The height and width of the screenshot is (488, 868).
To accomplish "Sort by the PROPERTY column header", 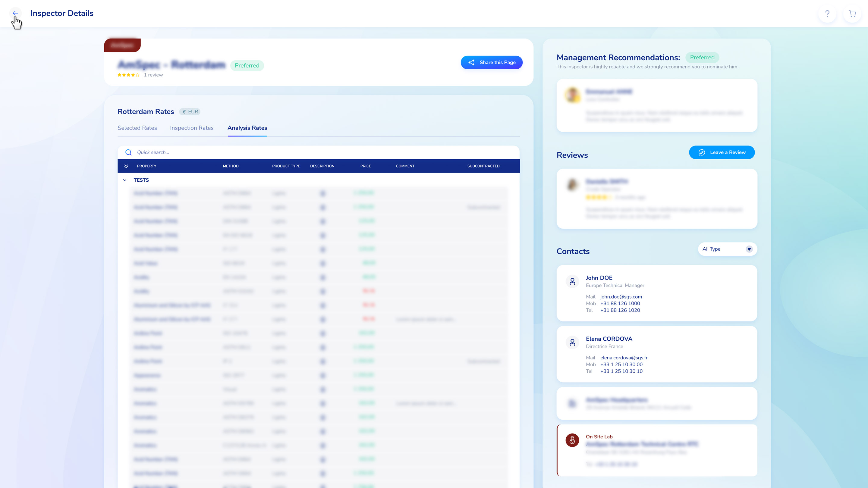I will pos(146,166).
